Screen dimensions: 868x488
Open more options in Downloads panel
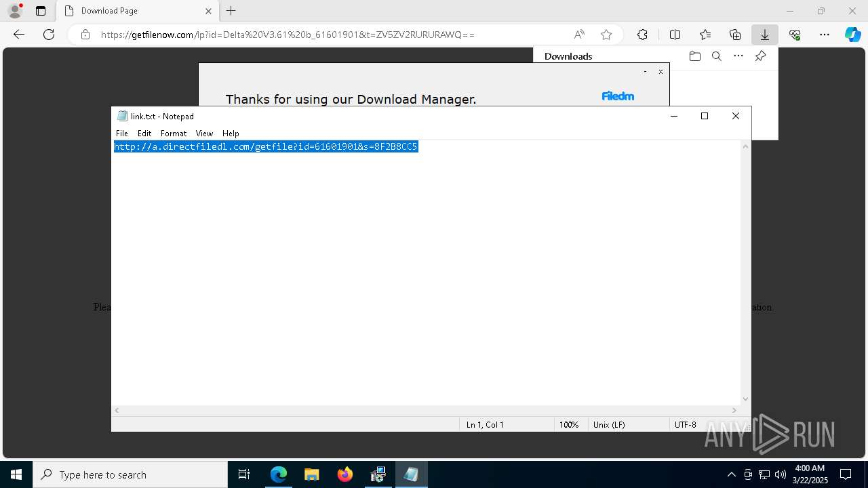[738, 56]
